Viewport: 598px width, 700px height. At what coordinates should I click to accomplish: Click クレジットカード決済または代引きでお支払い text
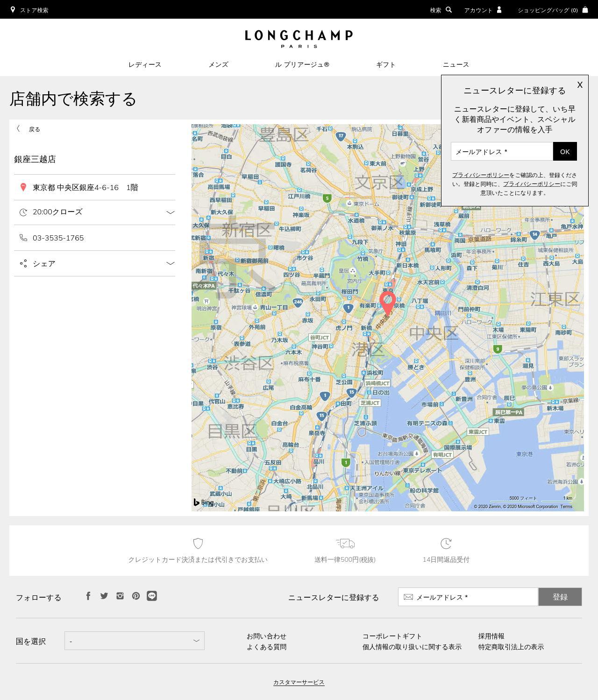click(198, 559)
